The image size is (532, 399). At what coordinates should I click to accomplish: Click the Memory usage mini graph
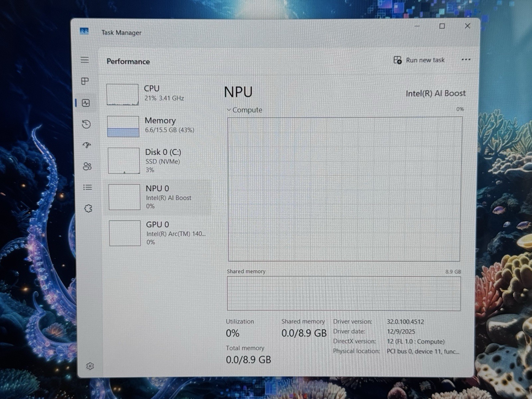[x=123, y=126]
